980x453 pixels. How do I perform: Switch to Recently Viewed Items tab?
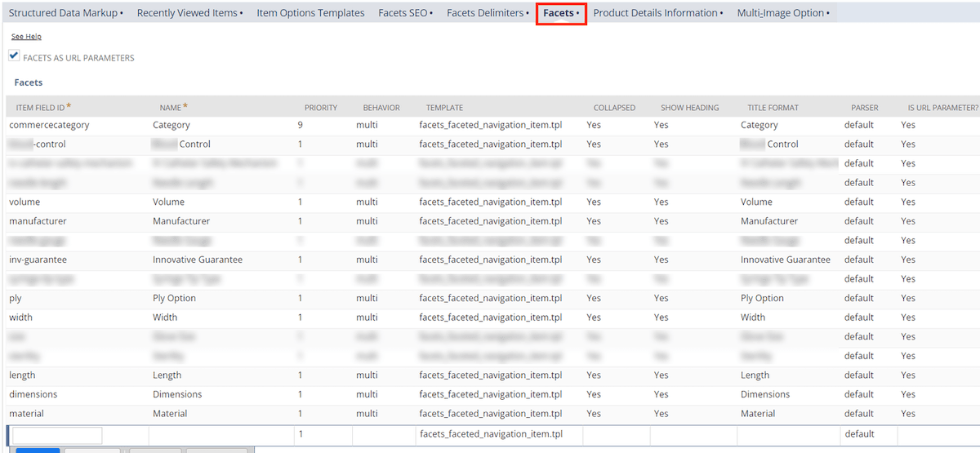pyautogui.click(x=189, y=13)
